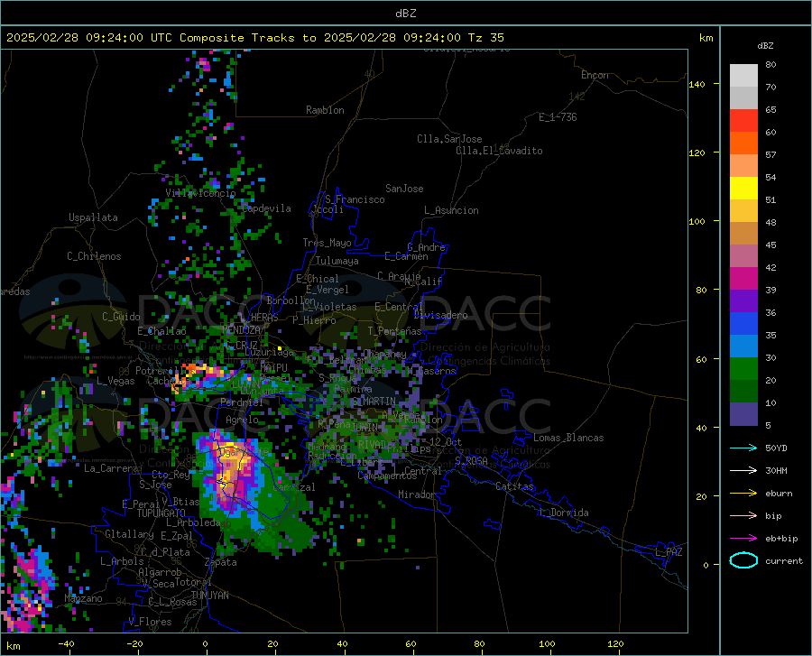Click the 'L_PAZ' place label
The image size is (812, 656).
click(x=669, y=552)
